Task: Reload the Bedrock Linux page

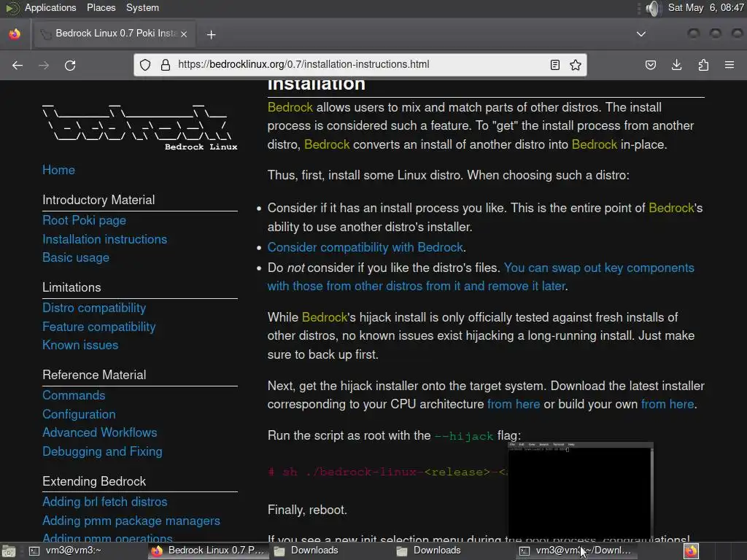Action: coord(70,65)
